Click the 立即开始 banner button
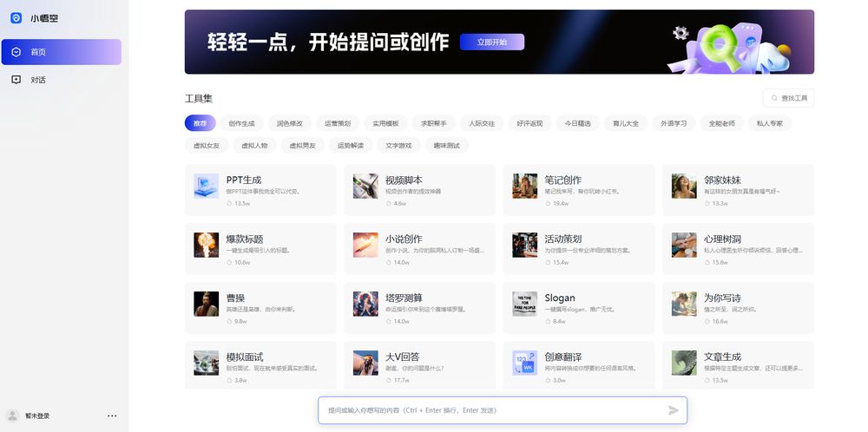This screenshot has width=868, height=432. click(x=491, y=42)
